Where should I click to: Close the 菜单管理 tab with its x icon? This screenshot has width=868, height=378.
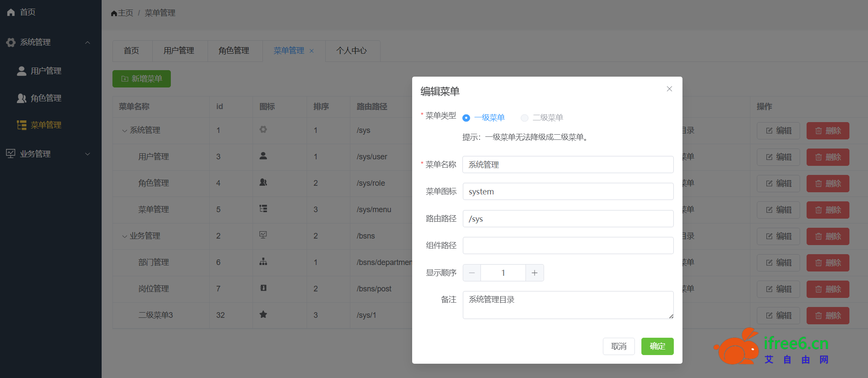311,51
